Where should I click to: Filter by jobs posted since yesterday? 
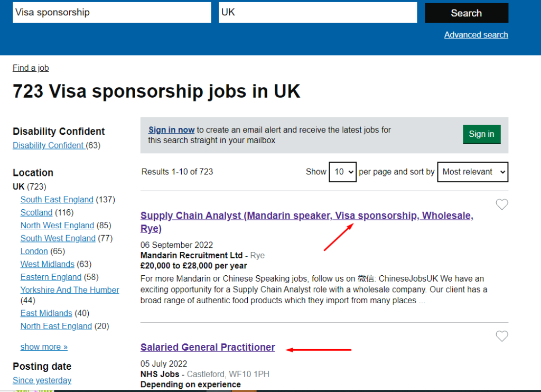pos(42,380)
